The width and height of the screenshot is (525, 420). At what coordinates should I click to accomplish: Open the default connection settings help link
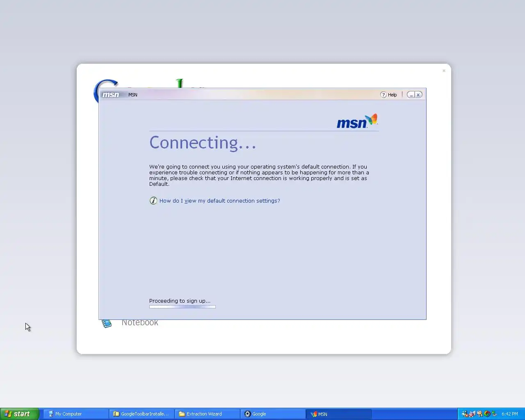(219, 201)
